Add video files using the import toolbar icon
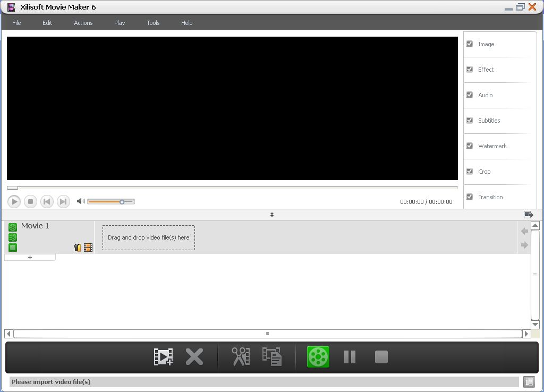Screen dimensions: 544x392 pyautogui.click(x=163, y=356)
